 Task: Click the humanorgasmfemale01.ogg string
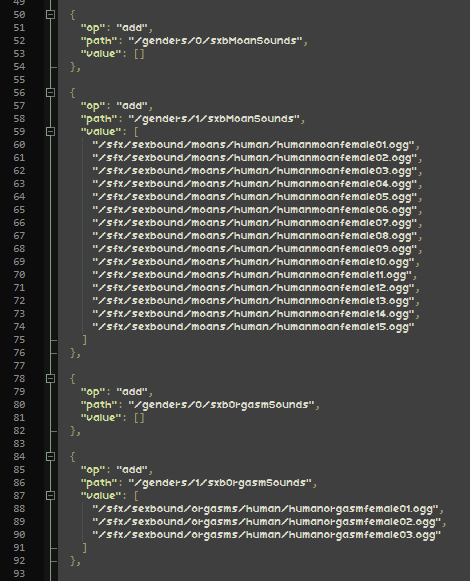(265, 509)
